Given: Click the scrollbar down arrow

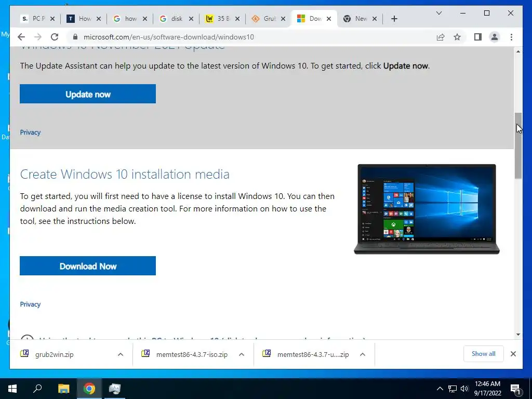Looking at the screenshot, I should click(x=518, y=335).
